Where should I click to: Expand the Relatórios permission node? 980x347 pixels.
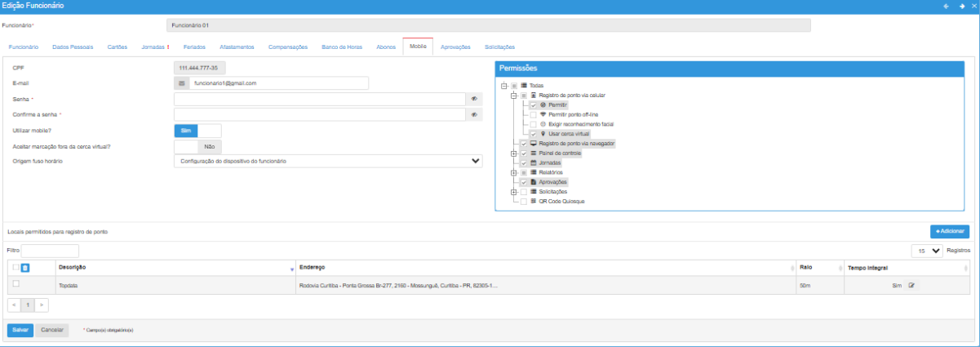[513, 172]
